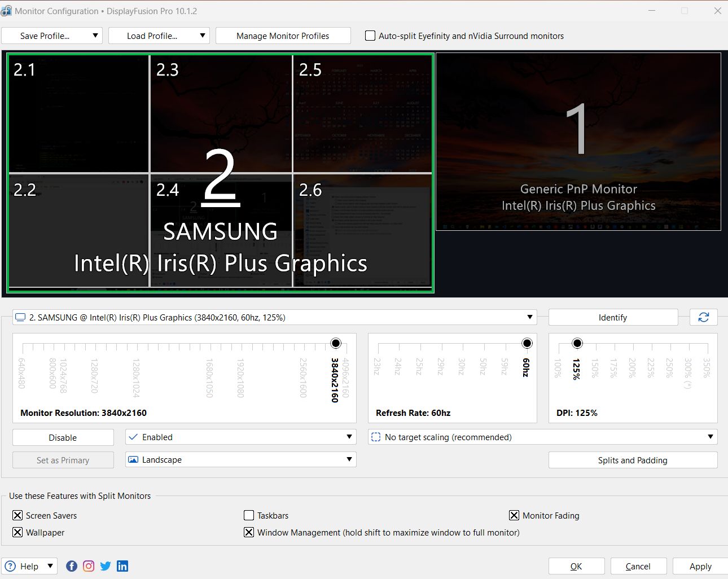This screenshot has height=579, width=728.
Task: Set DPI slider to 150%
Action: tap(596, 344)
